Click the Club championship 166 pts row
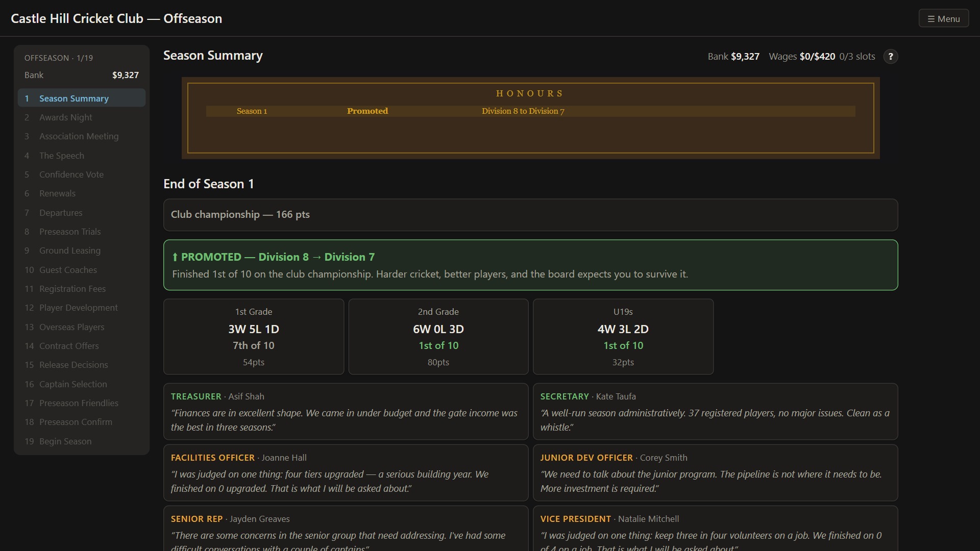The height and width of the screenshot is (551, 980). (x=531, y=215)
